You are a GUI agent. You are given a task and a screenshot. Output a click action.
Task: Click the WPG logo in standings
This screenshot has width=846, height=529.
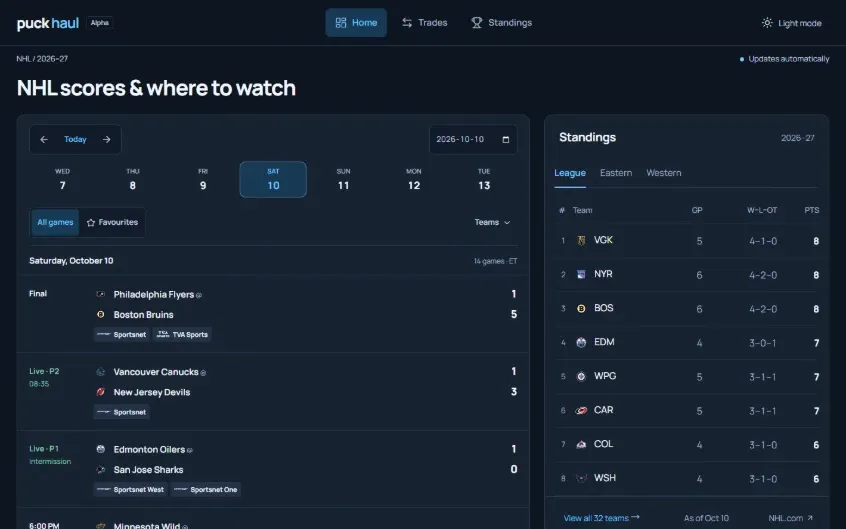click(581, 377)
